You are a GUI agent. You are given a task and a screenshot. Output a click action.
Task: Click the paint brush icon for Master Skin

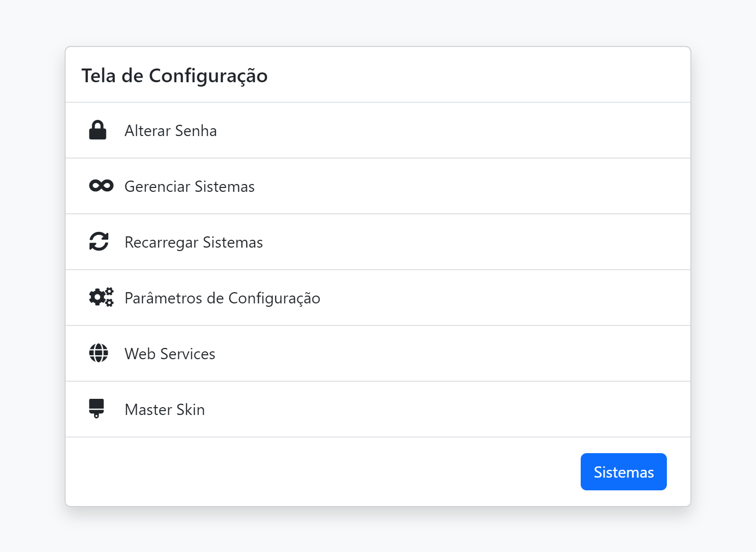[96, 409]
